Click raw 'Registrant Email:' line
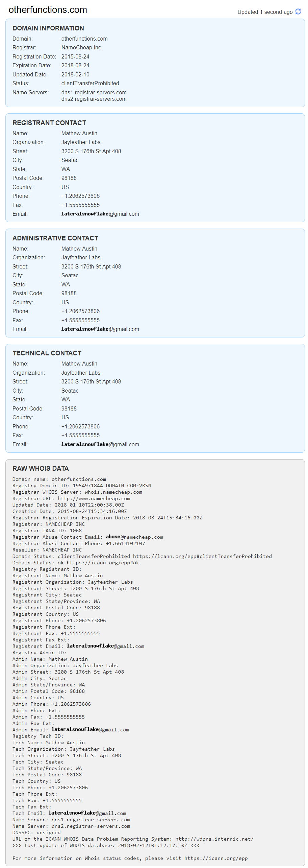This screenshot has width=308, height=868. coord(78,647)
